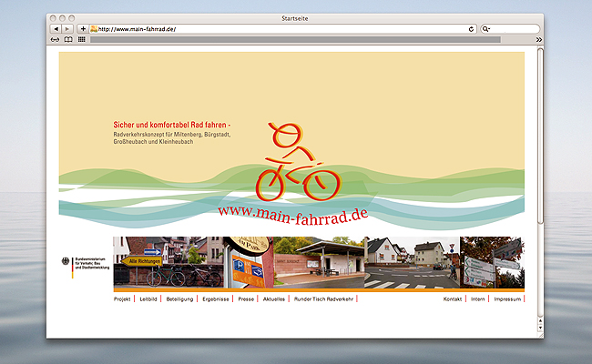Open search magnifier dropdown in search field
The width and height of the screenshot is (592, 364).
[x=486, y=29]
